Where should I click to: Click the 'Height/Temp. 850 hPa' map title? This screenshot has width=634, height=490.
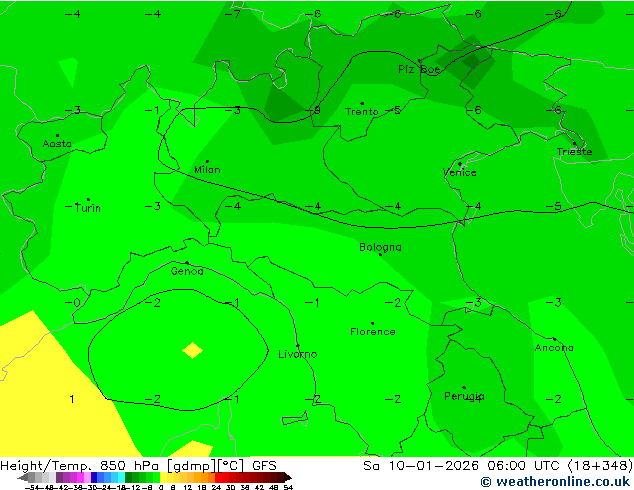[81, 466]
